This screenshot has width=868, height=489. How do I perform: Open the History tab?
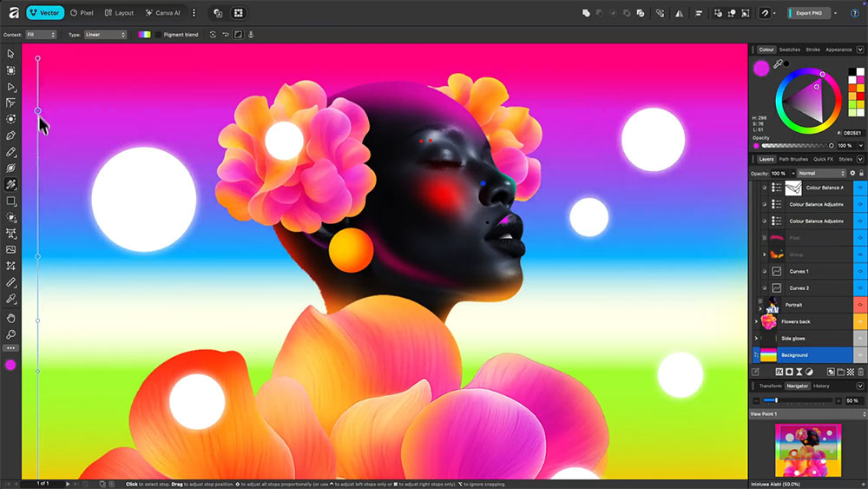pos(821,386)
